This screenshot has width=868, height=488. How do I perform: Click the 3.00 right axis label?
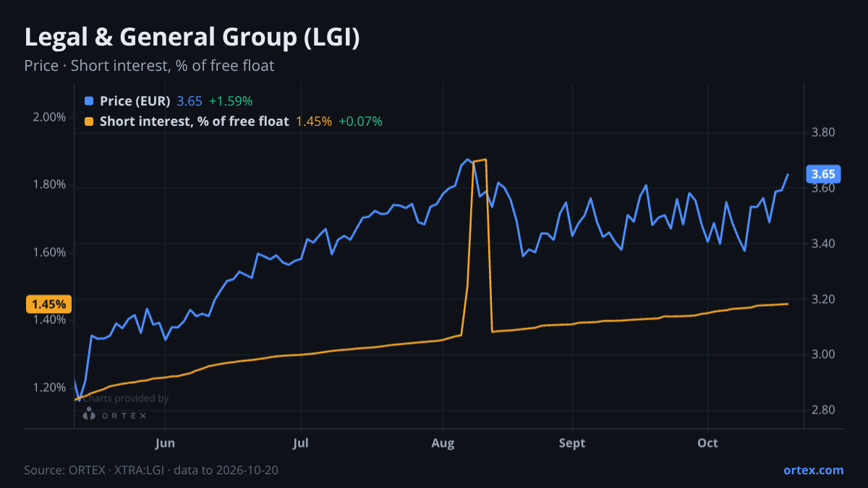[x=824, y=354]
